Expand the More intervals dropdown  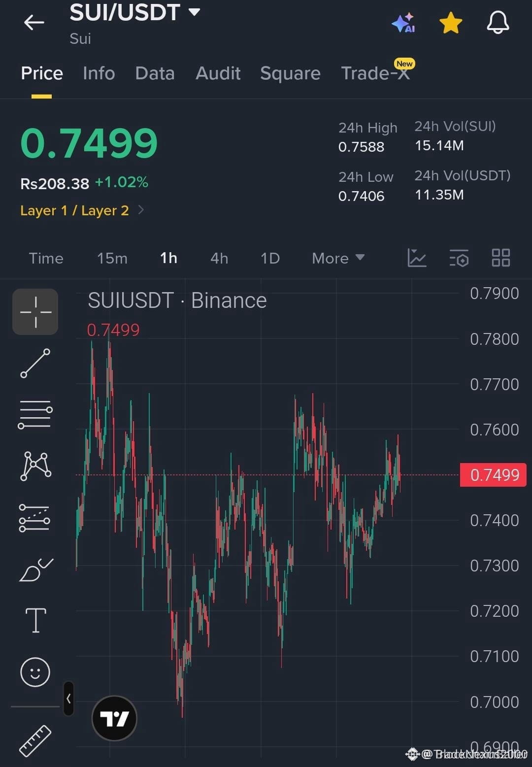pyautogui.click(x=338, y=258)
